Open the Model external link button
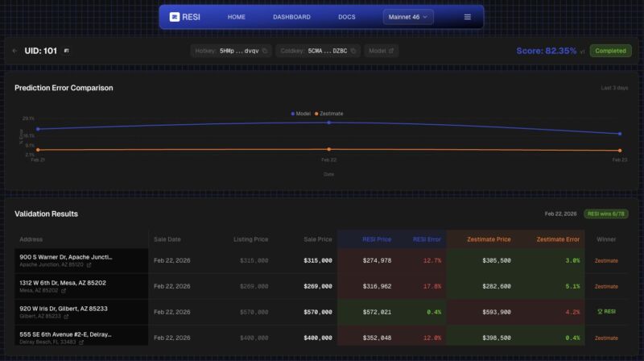 click(x=382, y=51)
